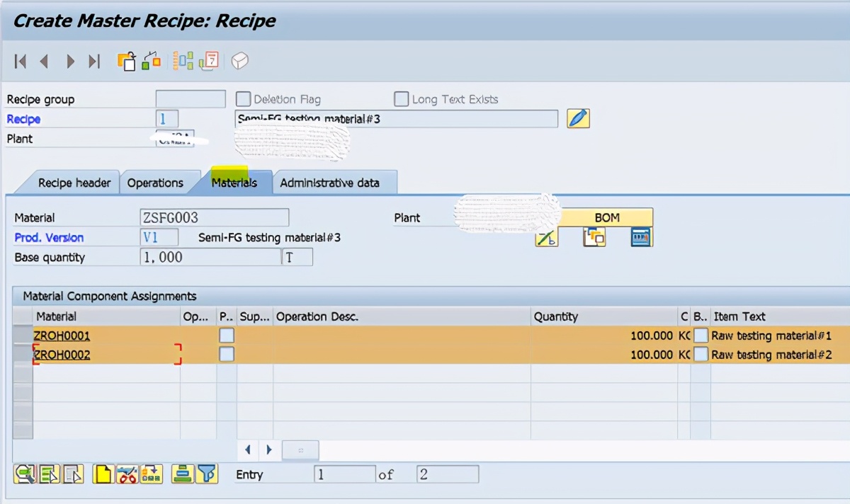Open the Administrative data tab

(x=336, y=182)
